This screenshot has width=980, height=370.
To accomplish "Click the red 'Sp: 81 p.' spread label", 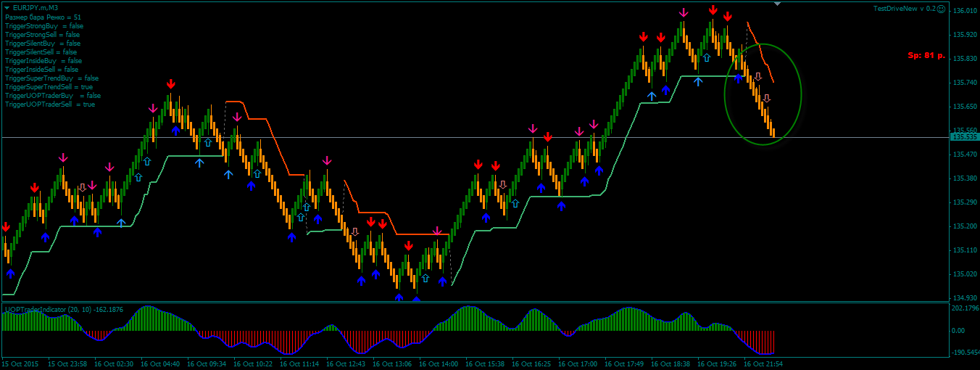I will [926, 55].
